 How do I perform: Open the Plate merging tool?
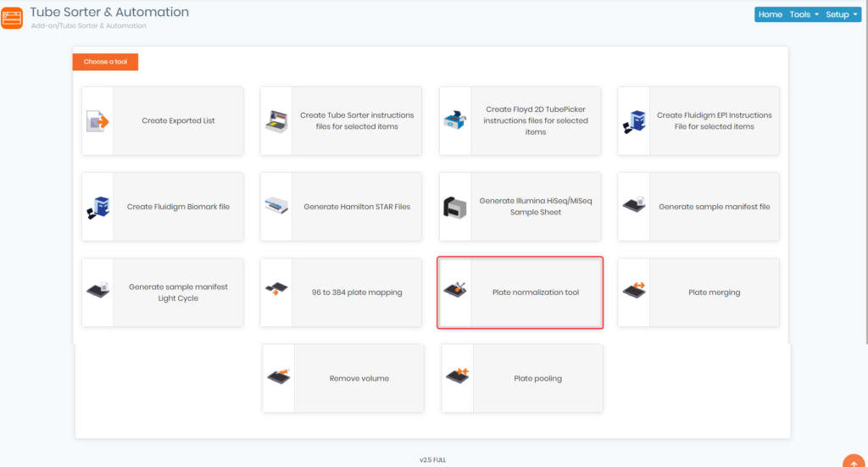pyautogui.click(x=698, y=292)
